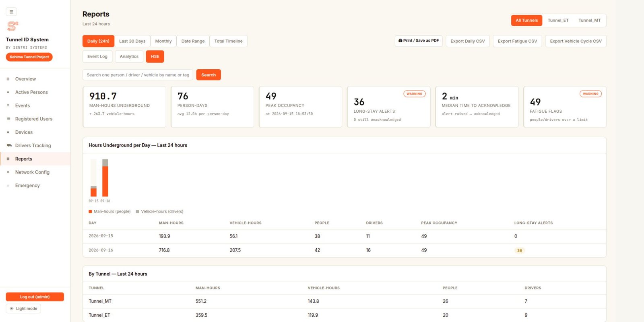This screenshot has width=644, height=322.
Task: Select the Date Range tab
Action: pos(193,41)
